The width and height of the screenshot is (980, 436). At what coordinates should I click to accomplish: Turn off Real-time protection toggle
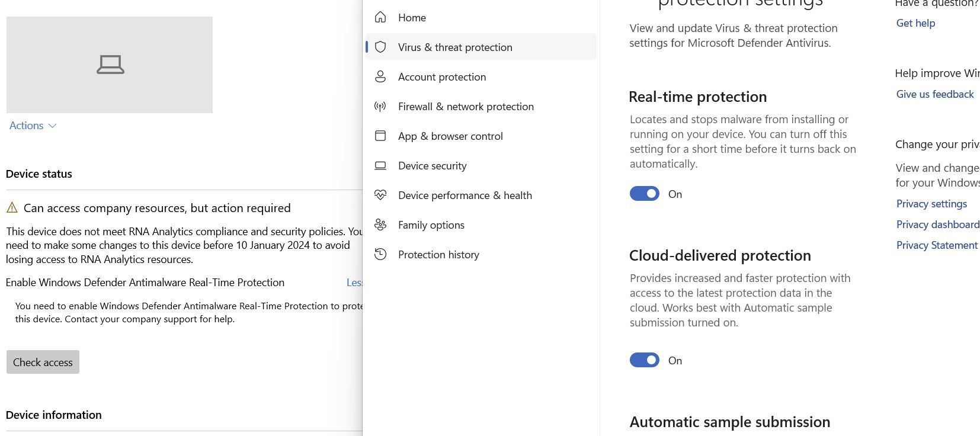645,194
